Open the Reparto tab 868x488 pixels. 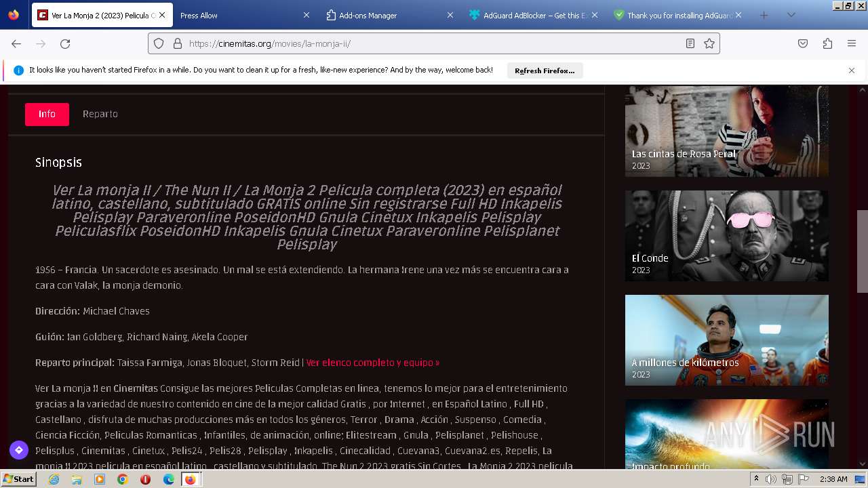coord(100,114)
